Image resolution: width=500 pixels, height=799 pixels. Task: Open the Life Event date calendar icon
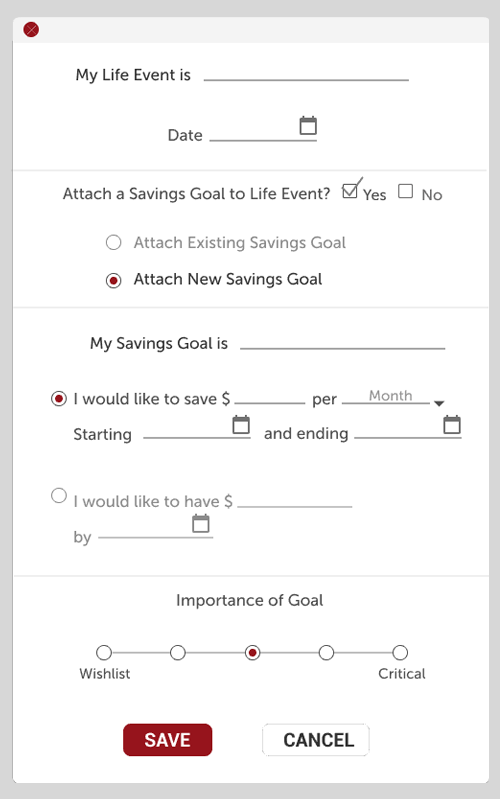coord(308,125)
